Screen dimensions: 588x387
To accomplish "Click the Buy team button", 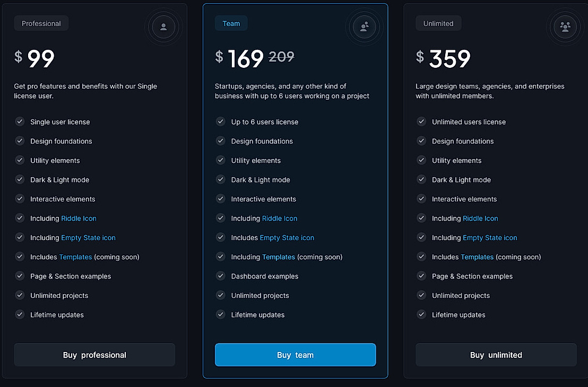I will (295, 355).
